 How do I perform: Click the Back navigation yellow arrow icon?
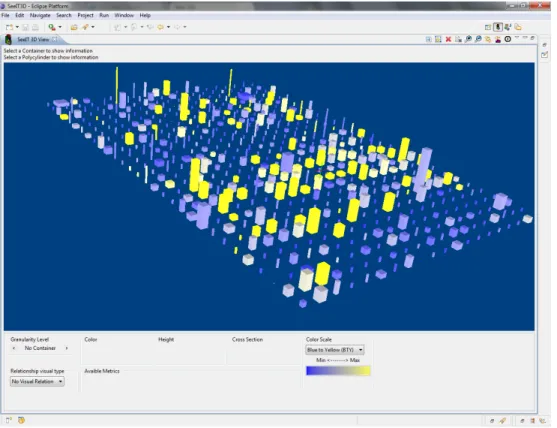[160, 27]
